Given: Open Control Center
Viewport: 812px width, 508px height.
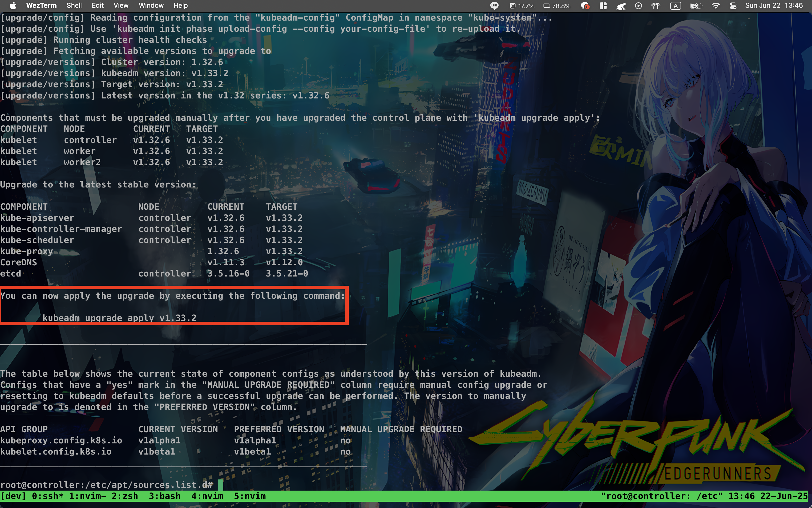Looking at the screenshot, I should pos(733,6).
